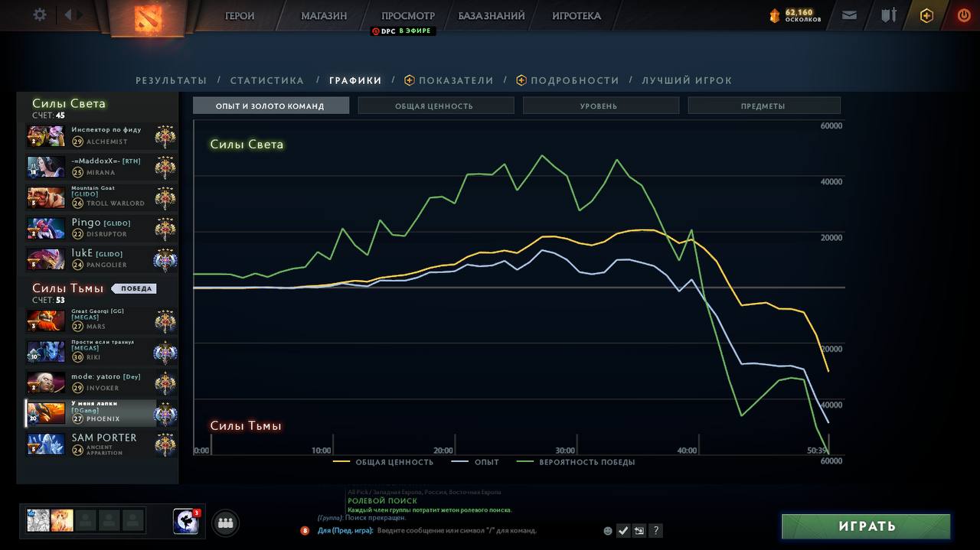The width and height of the screenshot is (980, 550).
Task: Open the Игротека menu
Action: click(x=577, y=15)
